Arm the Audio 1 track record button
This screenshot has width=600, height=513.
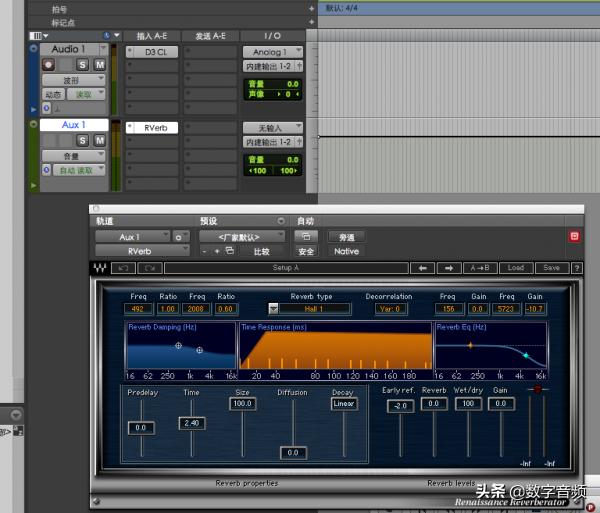49,64
